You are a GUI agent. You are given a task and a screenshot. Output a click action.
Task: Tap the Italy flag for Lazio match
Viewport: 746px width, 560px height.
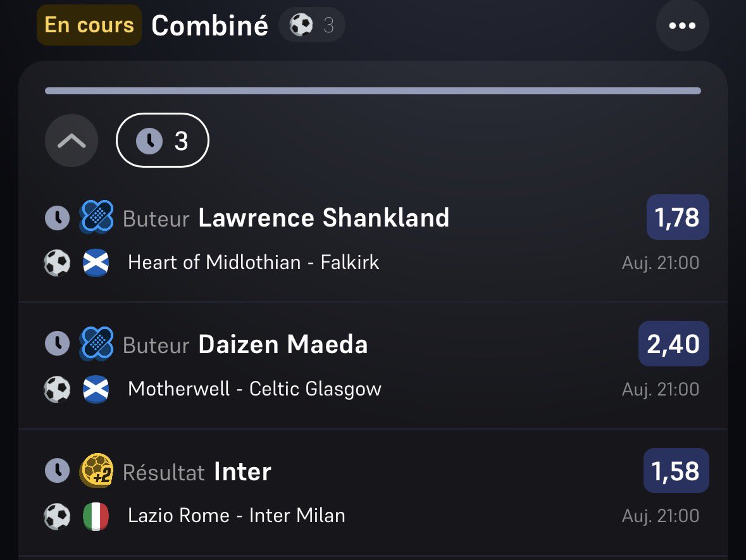point(96,516)
